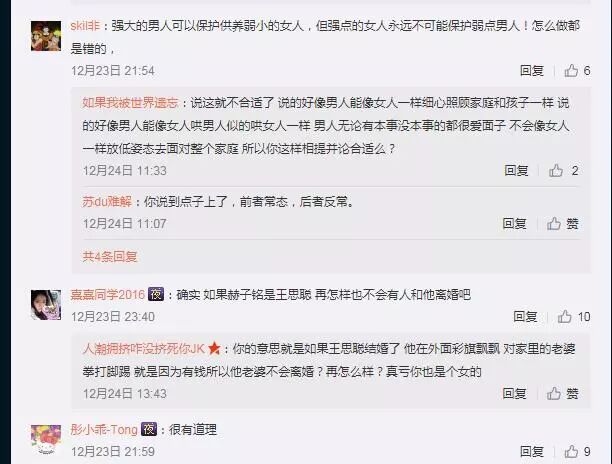Reply to 嘉嘉同学2016's comment

coord(525,316)
